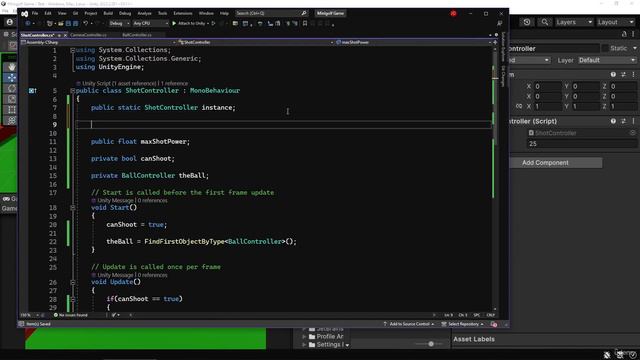Image resolution: width=640 pixels, height=360 pixels.
Task: Open the Layer Default dropdown
Action: tap(607, 60)
